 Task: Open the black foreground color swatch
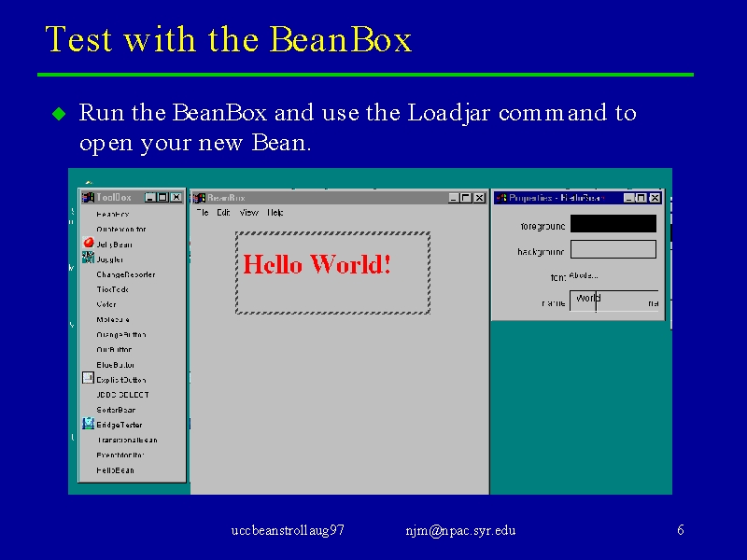point(613,223)
